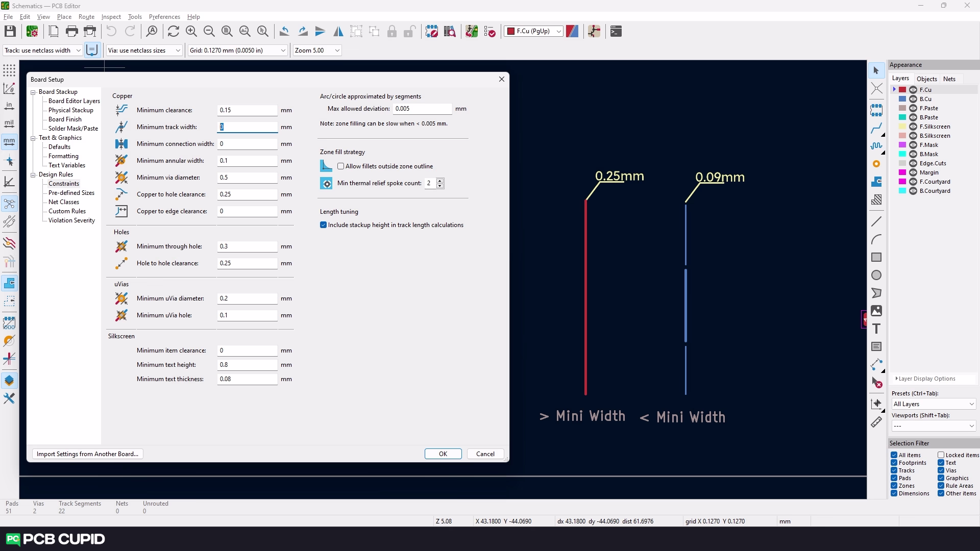Hide the B.Cu layer visibility eye
The width and height of the screenshot is (980, 551).
(x=913, y=99)
